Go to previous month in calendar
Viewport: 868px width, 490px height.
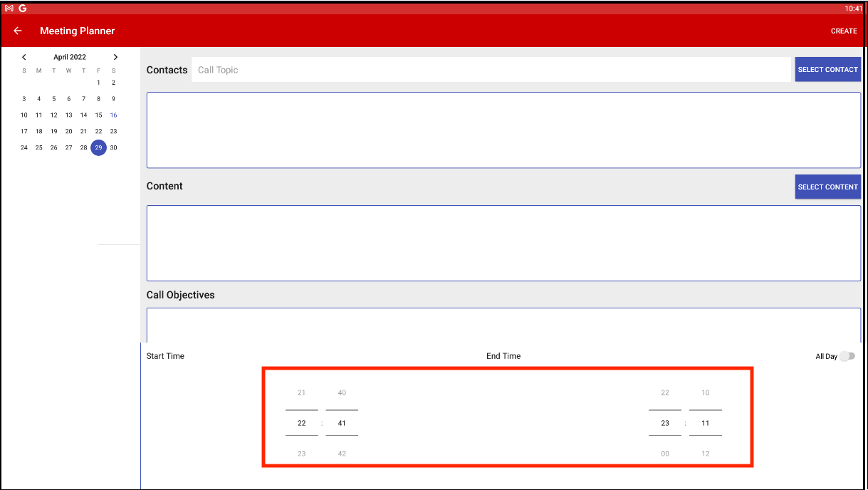click(x=24, y=57)
